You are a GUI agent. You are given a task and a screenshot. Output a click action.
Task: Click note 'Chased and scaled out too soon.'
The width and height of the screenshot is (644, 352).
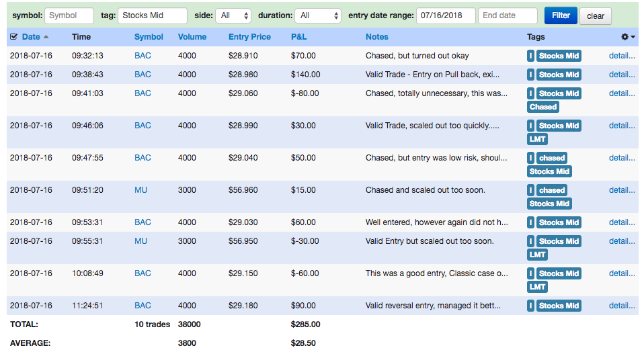point(425,190)
